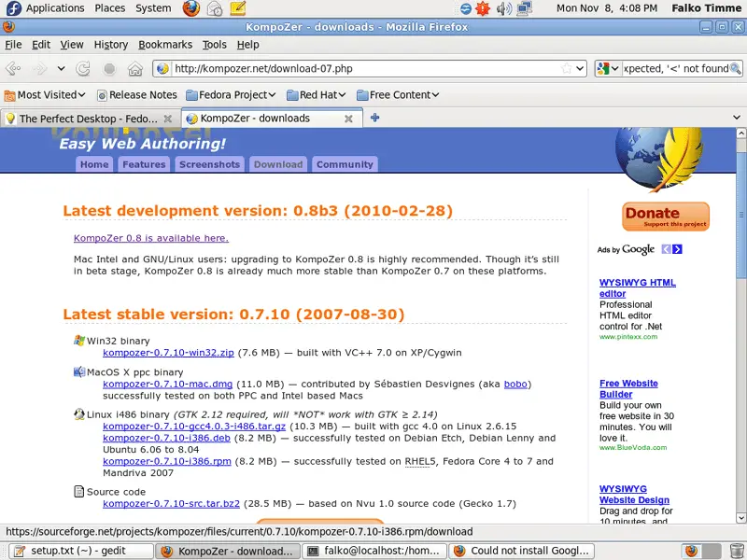Download kompozer-0.7.10-win32.zip
The height and width of the screenshot is (560, 747).
[x=168, y=353]
